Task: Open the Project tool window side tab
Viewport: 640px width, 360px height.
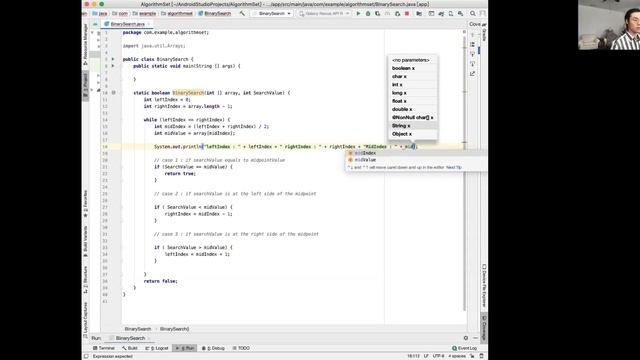Action: tap(85, 85)
